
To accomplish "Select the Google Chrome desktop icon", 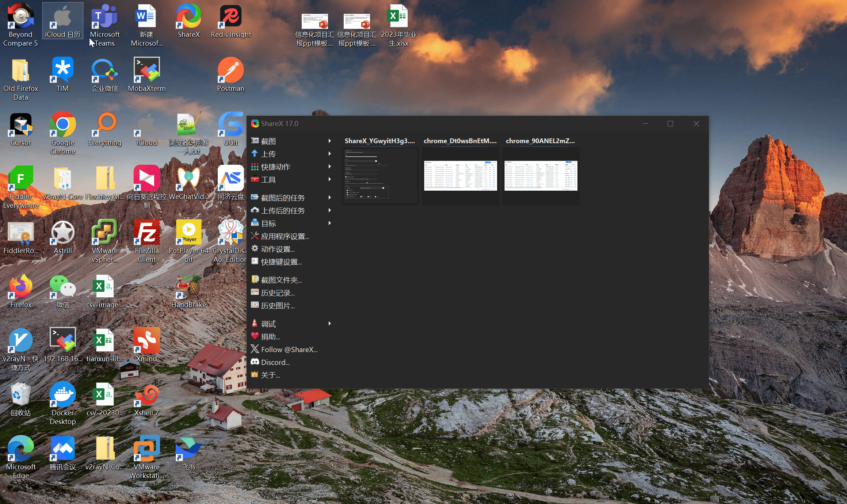I will 62,133.
